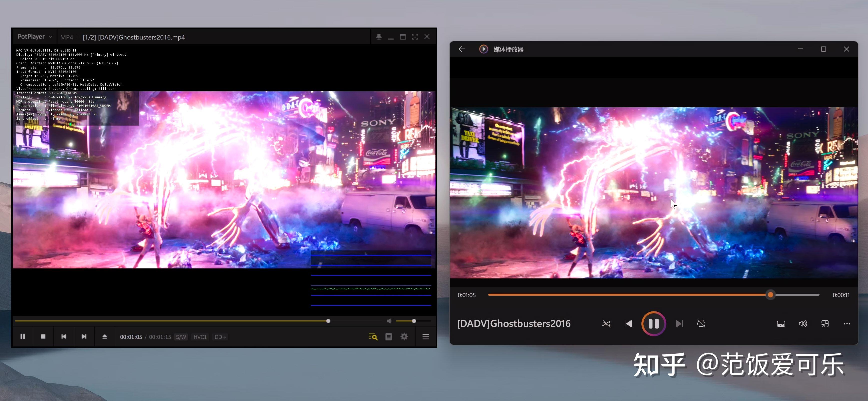Pause playback in PotPlayer

point(22,336)
